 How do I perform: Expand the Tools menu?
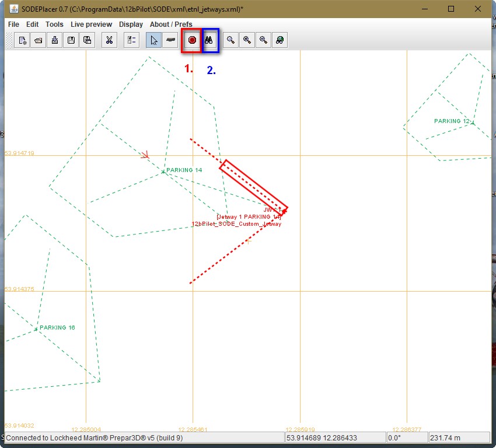[x=54, y=24]
